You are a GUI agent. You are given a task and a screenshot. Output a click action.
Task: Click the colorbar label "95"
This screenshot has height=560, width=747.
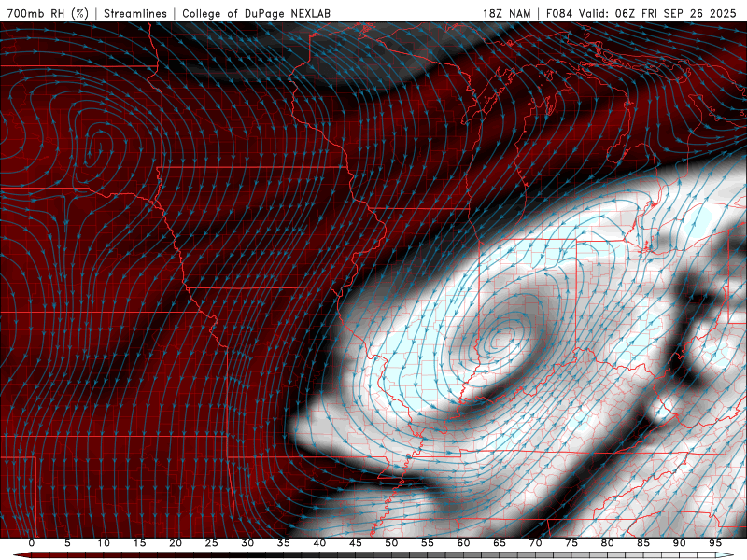[715, 543]
